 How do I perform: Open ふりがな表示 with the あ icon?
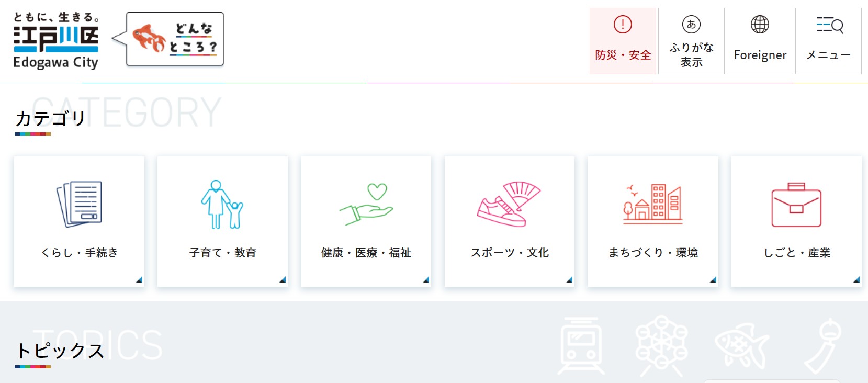coord(691,23)
